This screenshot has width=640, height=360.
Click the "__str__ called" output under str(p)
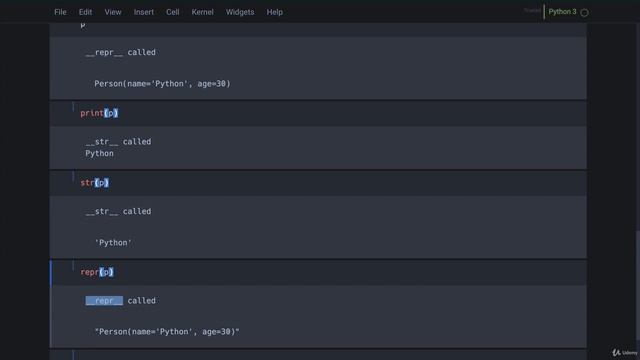[x=118, y=211]
